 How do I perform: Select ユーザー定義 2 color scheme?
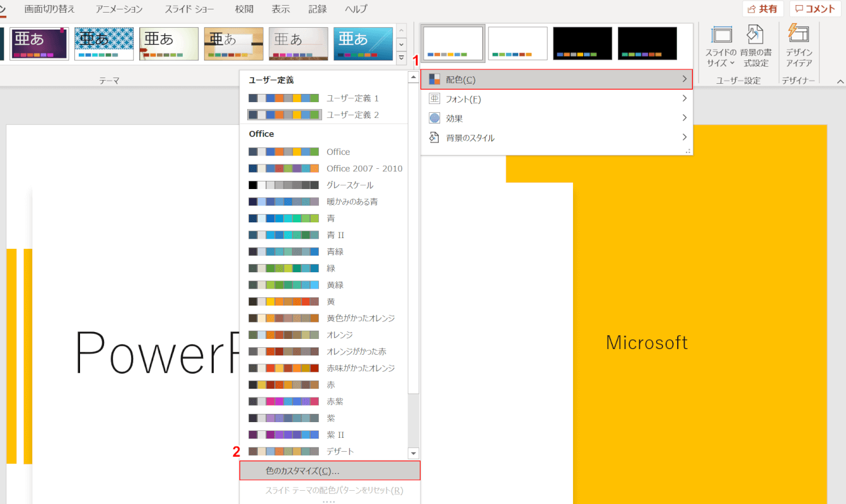point(324,115)
